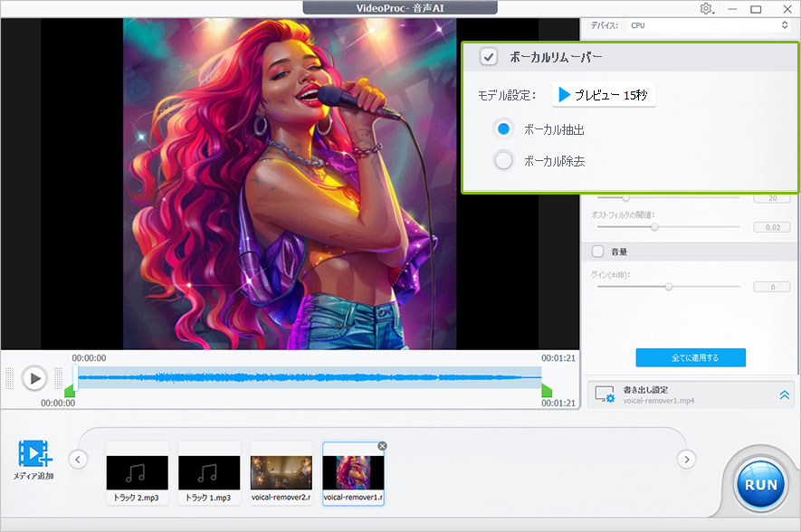Play the 15-second preview button
This screenshot has width=801, height=532.
[604, 95]
